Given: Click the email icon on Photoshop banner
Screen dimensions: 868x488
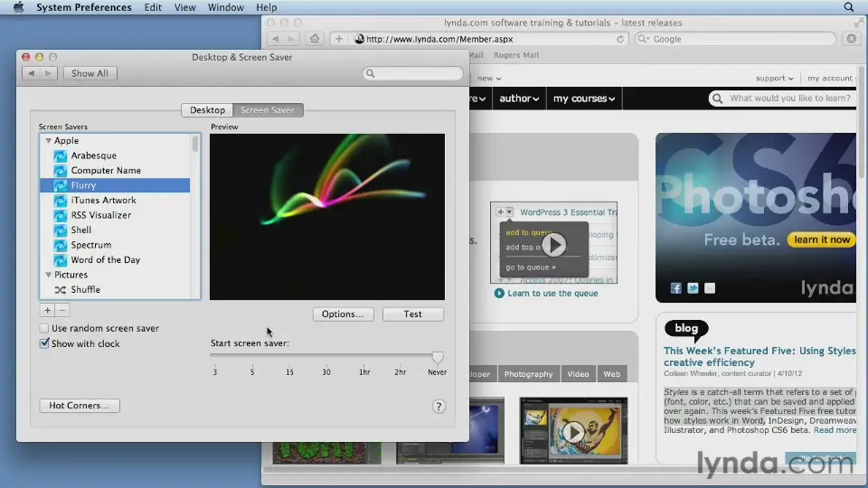Looking at the screenshot, I should pyautogui.click(x=710, y=288).
